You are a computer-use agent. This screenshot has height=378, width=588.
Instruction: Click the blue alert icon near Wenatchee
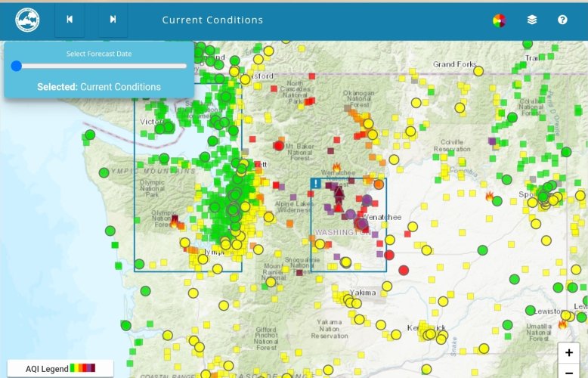316,184
